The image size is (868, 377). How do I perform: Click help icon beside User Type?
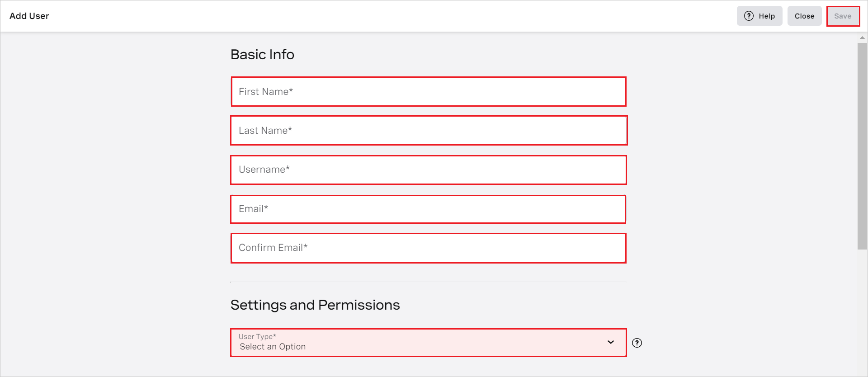coord(637,343)
